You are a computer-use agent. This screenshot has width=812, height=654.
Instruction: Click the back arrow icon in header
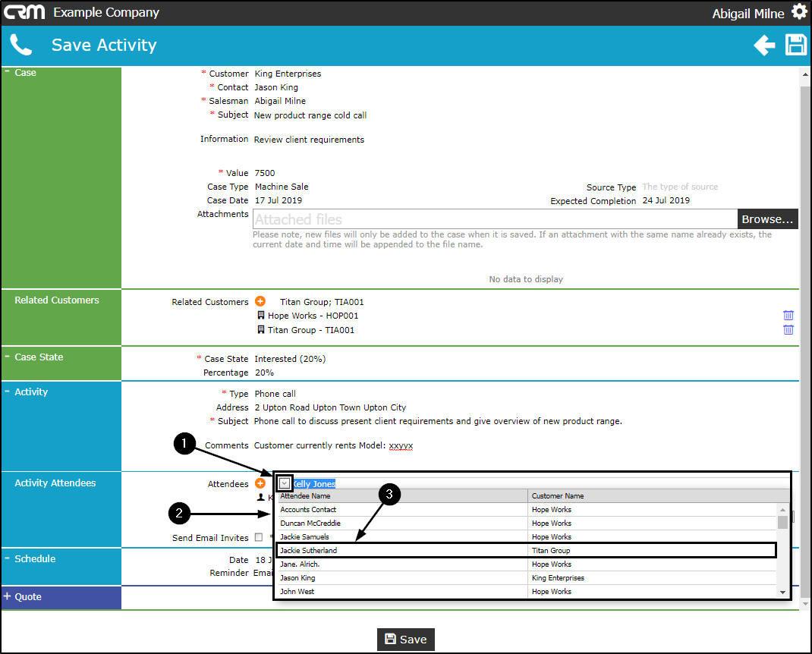(x=764, y=46)
